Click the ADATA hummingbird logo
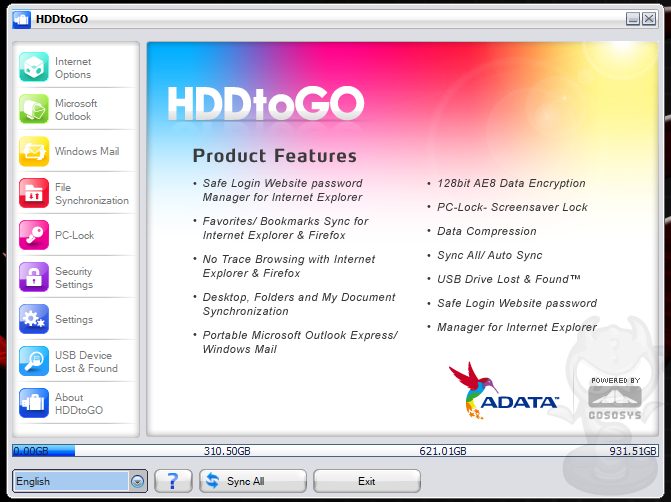 click(x=503, y=390)
